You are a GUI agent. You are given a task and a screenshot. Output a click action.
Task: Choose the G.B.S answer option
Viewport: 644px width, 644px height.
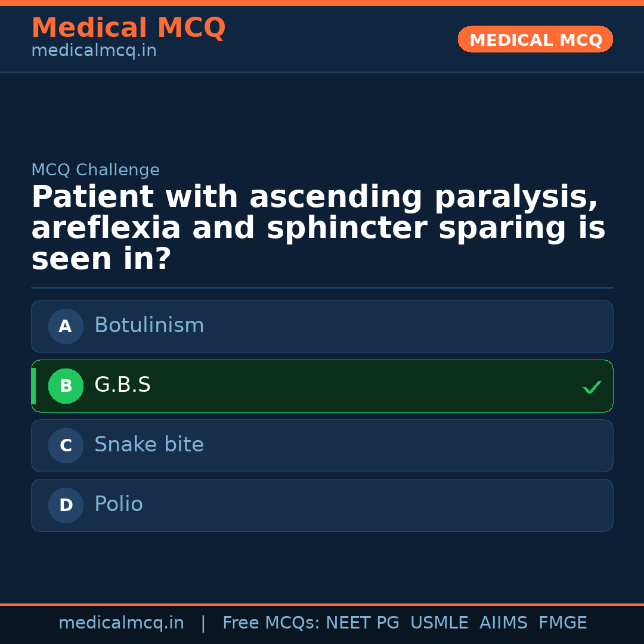click(x=322, y=386)
